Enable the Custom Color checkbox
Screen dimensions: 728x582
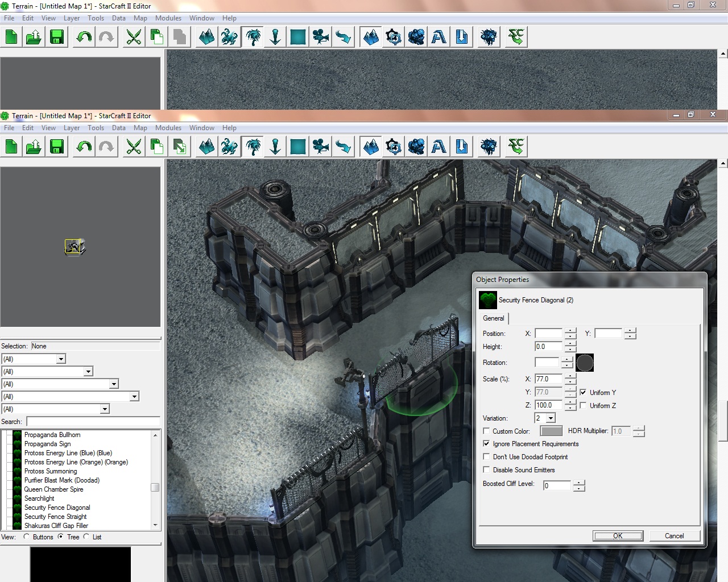[486, 431]
